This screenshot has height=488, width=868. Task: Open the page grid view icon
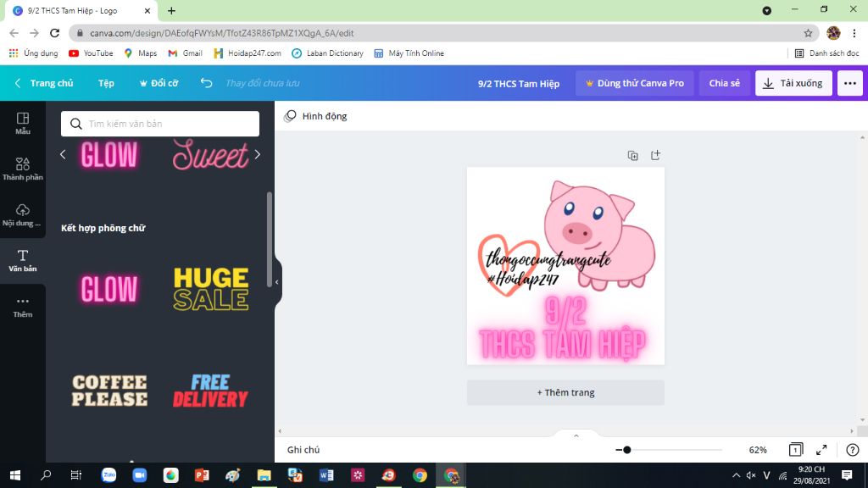point(795,449)
